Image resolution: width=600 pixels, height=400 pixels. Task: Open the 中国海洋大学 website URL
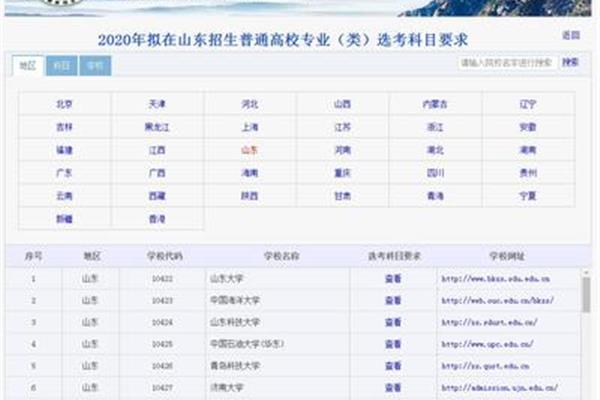(x=498, y=300)
